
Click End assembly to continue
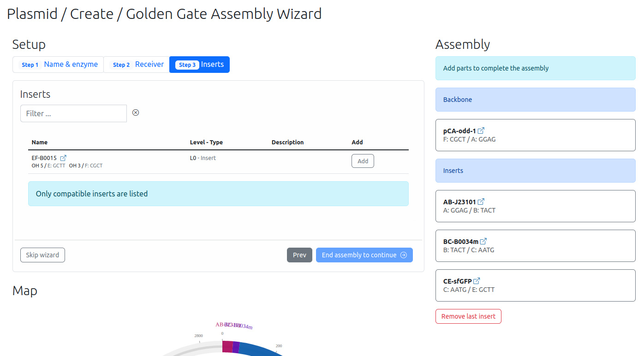364,255
